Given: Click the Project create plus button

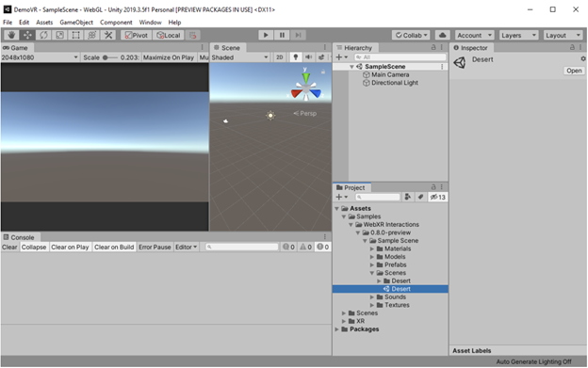Looking at the screenshot, I should pos(342,197).
